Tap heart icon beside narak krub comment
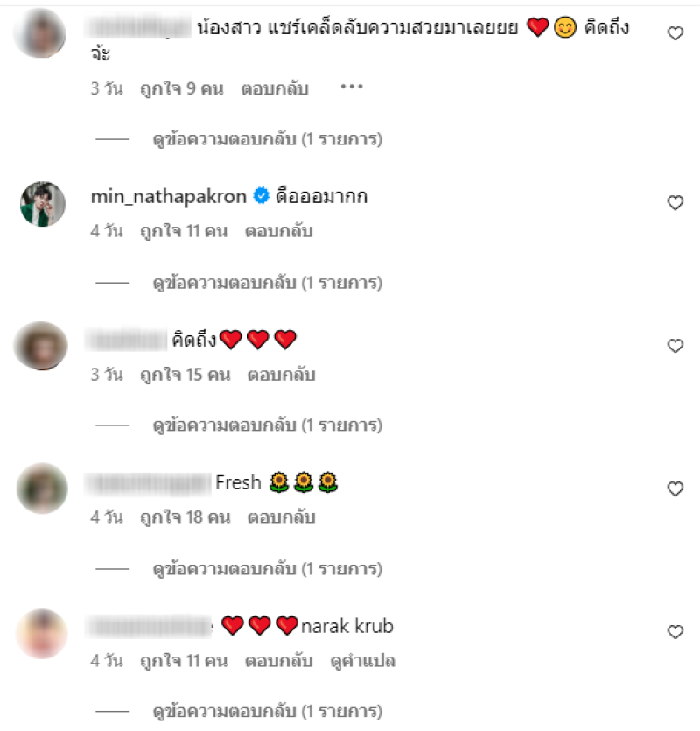Screen dimensions: 700x731 click(675, 632)
